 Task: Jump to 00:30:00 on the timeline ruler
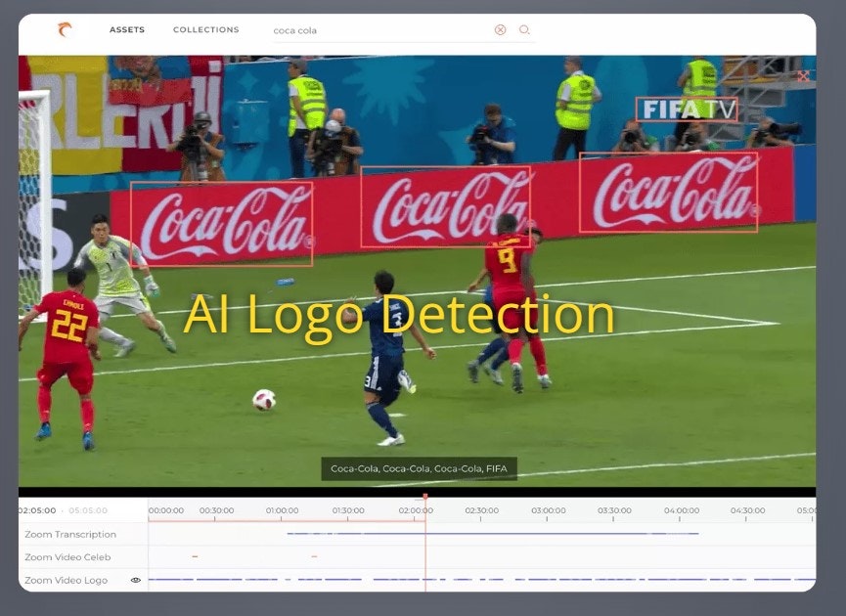tap(216, 510)
